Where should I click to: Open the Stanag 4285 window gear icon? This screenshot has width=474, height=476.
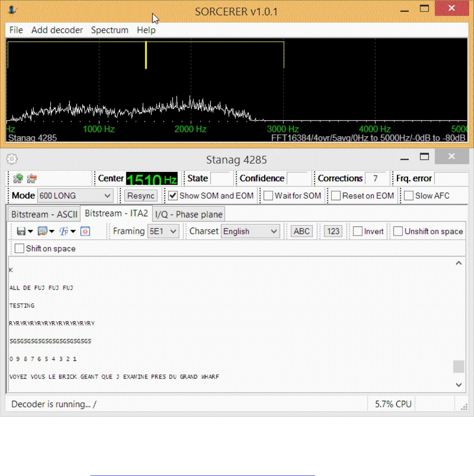tap(12, 159)
